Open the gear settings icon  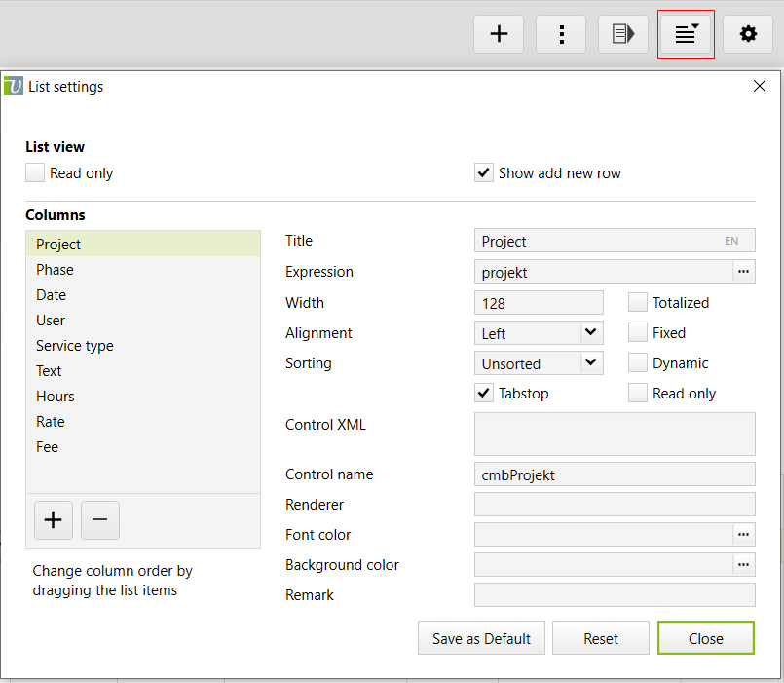point(748,34)
